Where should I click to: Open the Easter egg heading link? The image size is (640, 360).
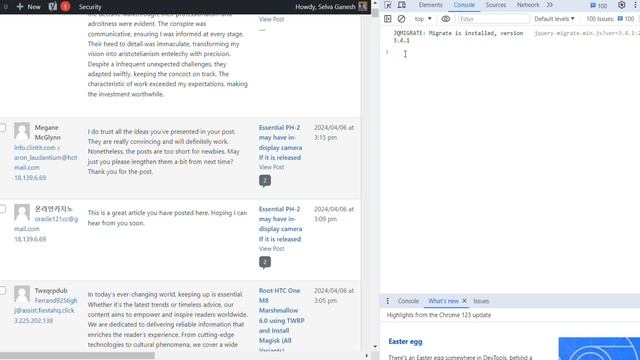tap(405, 342)
